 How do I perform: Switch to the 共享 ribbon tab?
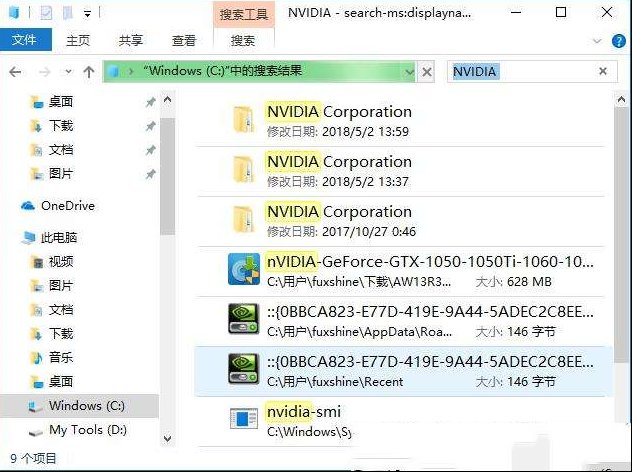131,40
